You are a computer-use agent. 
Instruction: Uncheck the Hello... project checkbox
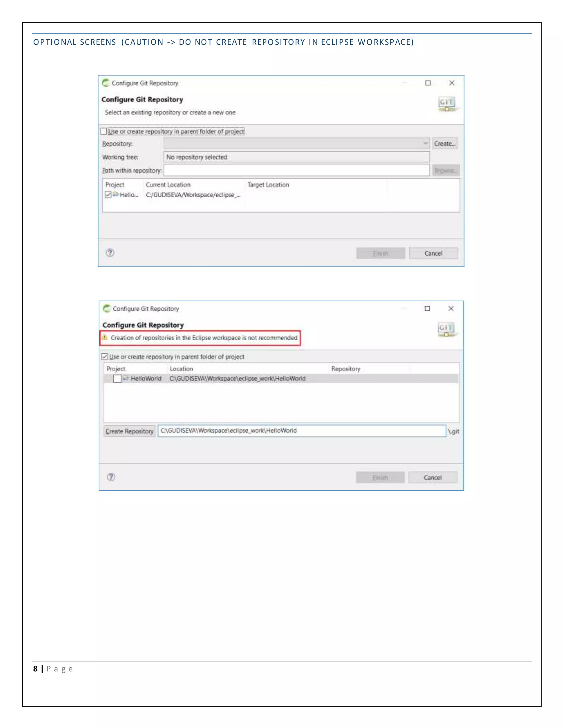coord(108,194)
